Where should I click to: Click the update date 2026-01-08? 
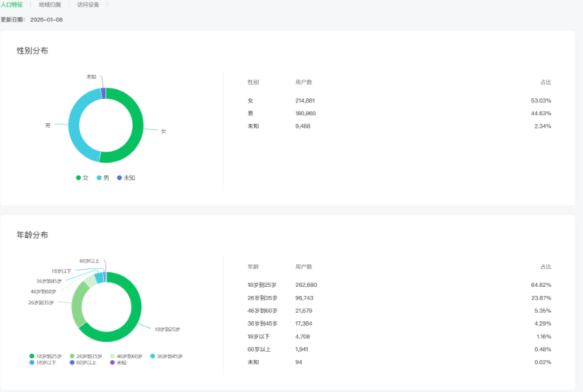pyautogui.click(x=47, y=20)
